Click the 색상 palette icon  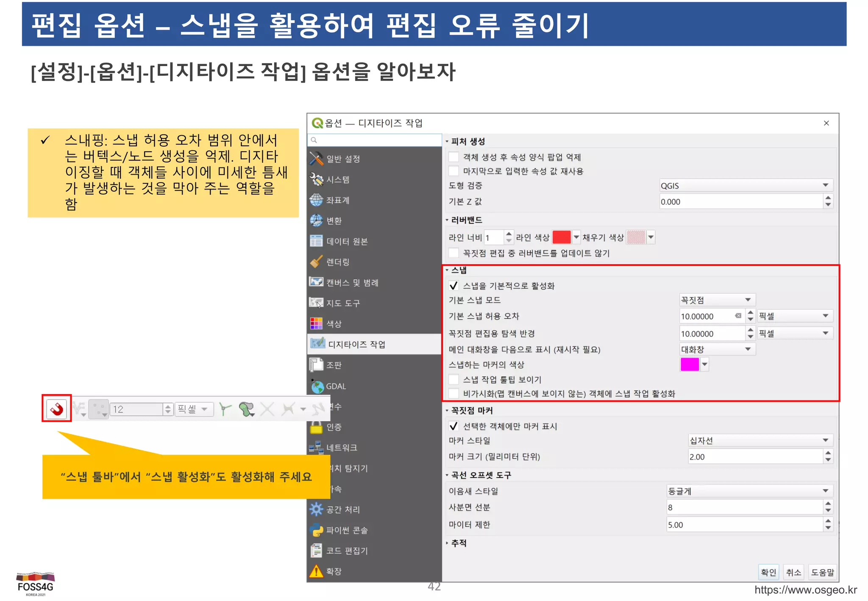point(316,323)
